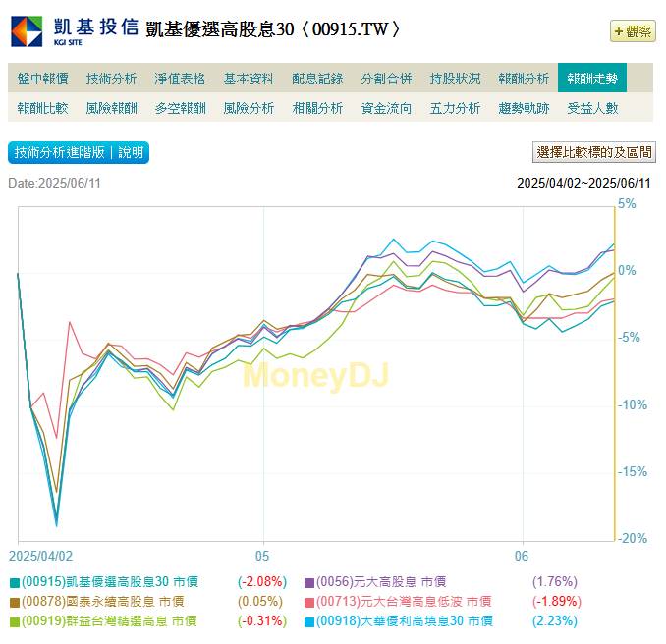Click the teal swatch for 00915
The height and width of the screenshot is (644, 666).
(x=15, y=582)
